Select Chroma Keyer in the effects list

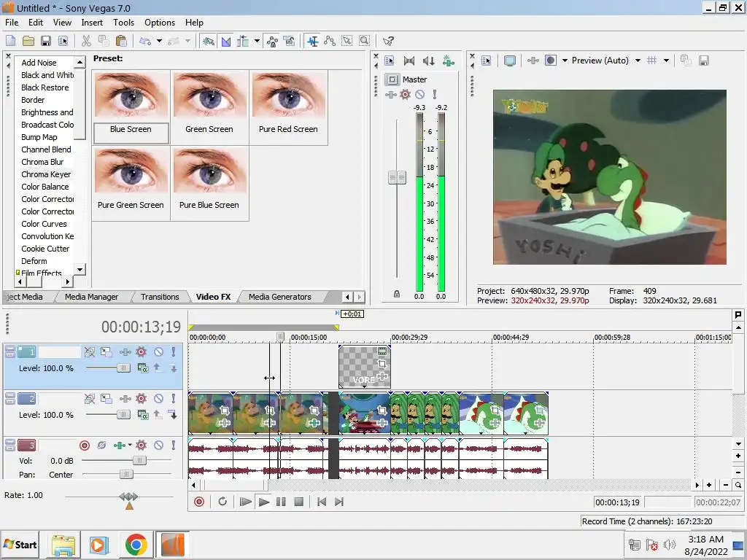(46, 174)
